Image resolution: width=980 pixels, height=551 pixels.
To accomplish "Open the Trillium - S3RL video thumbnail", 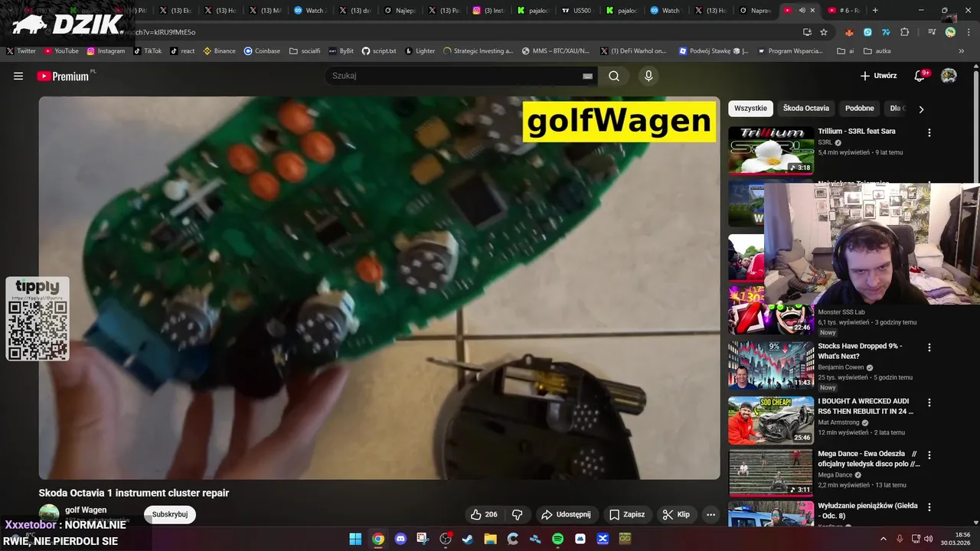I will tap(771, 150).
